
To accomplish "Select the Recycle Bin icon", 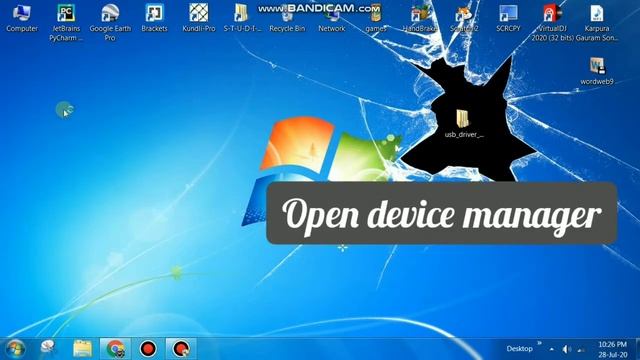I will [287, 18].
